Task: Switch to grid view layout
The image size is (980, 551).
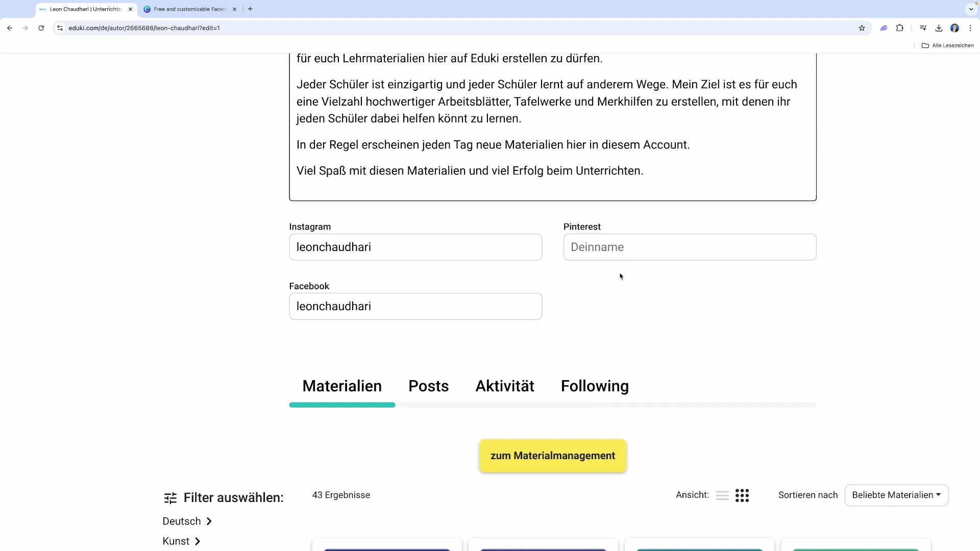Action: coord(742,495)
